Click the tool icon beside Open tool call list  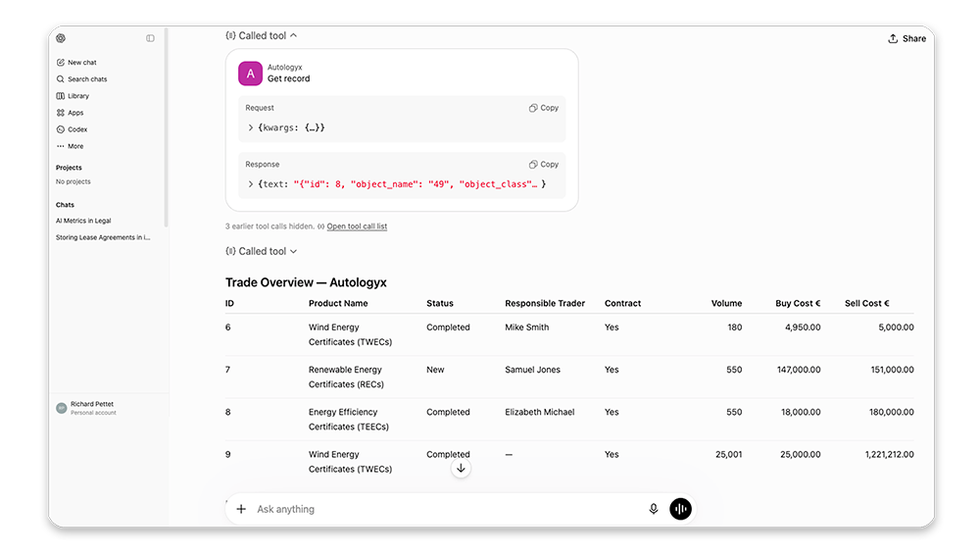coord(320,227)
